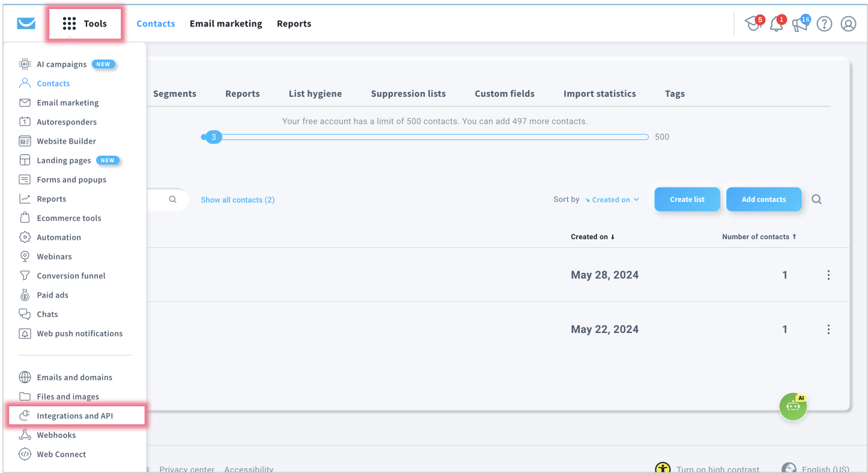Open the Sort by Created on dropdown
Image resolution: width=868 pixels, height=473 pixels.
pos(612,200)
